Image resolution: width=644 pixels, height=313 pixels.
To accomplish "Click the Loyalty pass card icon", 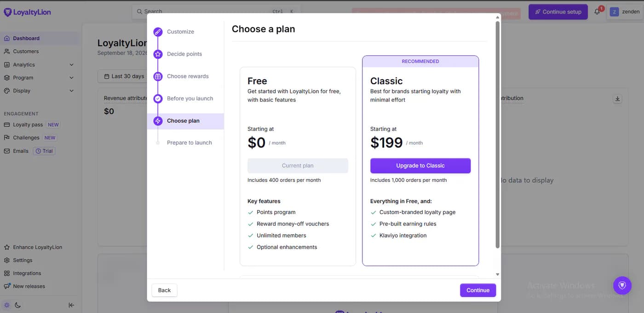I will (7, 125).
